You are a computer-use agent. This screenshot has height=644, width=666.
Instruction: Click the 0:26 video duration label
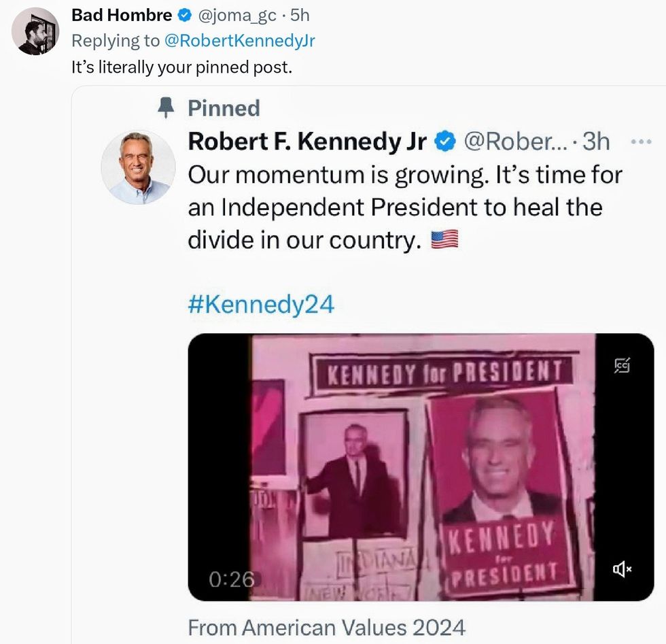(x=232, y=579)
